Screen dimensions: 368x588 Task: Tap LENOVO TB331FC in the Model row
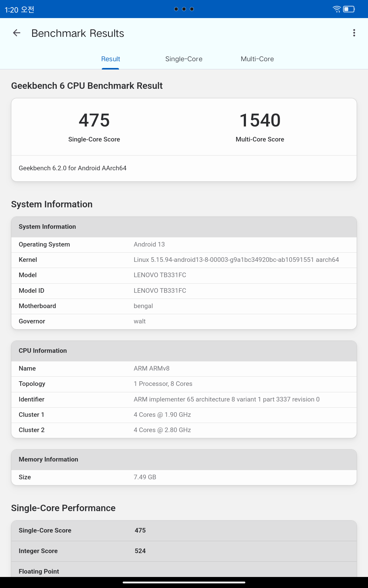pos(160,275)
